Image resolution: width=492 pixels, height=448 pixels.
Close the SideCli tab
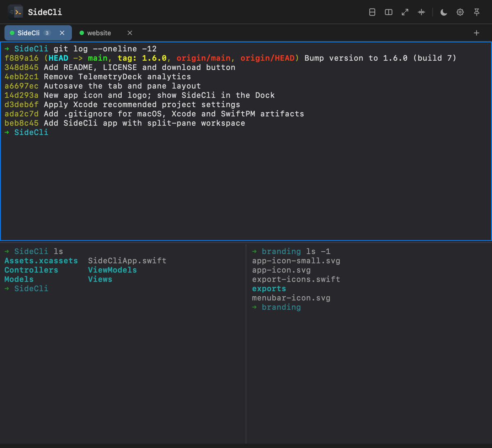pos(62,33)
